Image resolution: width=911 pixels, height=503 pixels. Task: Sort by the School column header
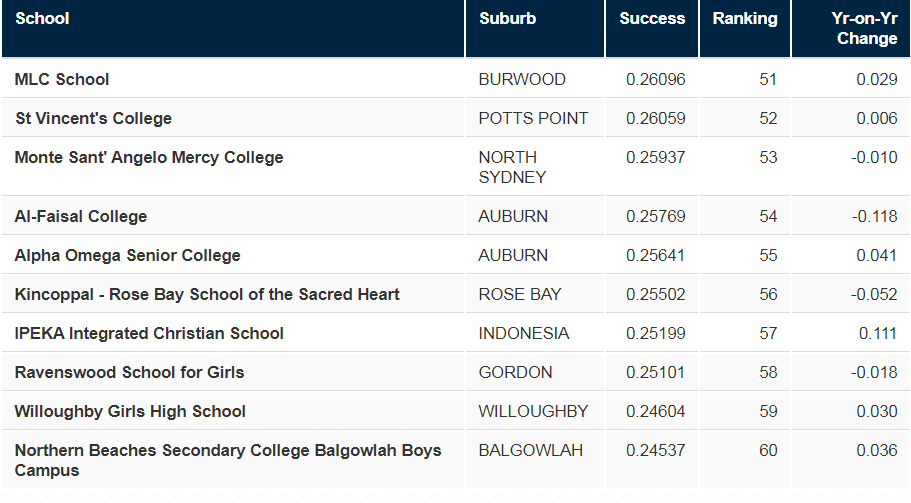click(x=42, y=19)
